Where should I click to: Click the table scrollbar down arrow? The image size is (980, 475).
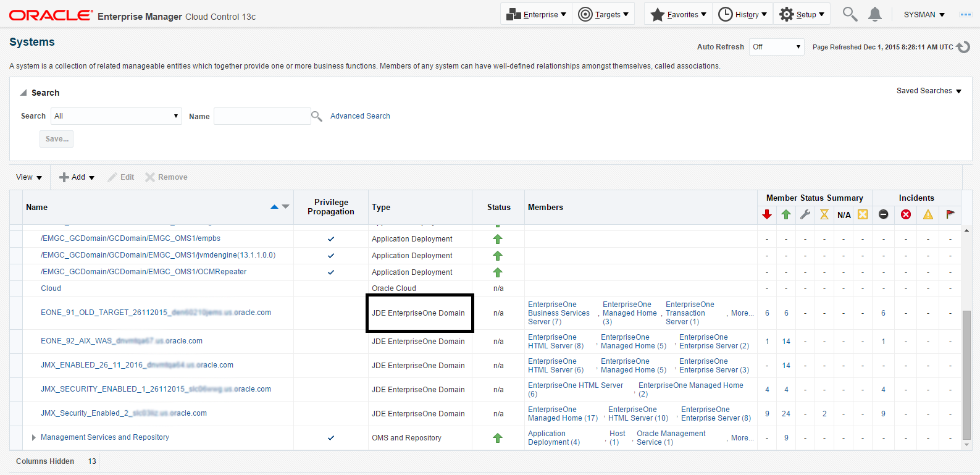pos(967,445)
